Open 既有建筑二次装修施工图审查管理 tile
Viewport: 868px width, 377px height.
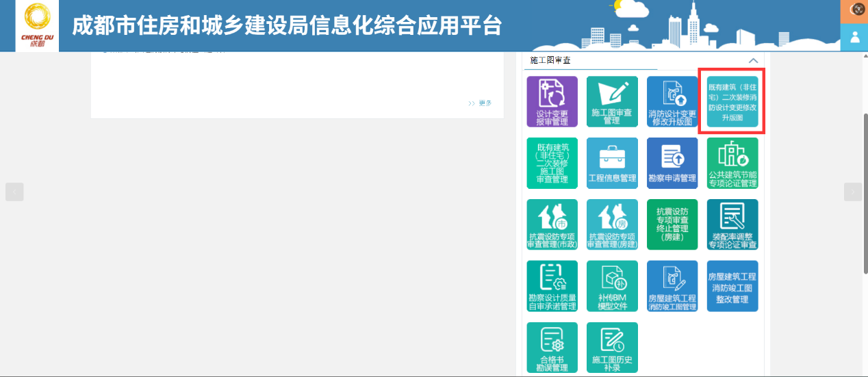tap(552, 163)
